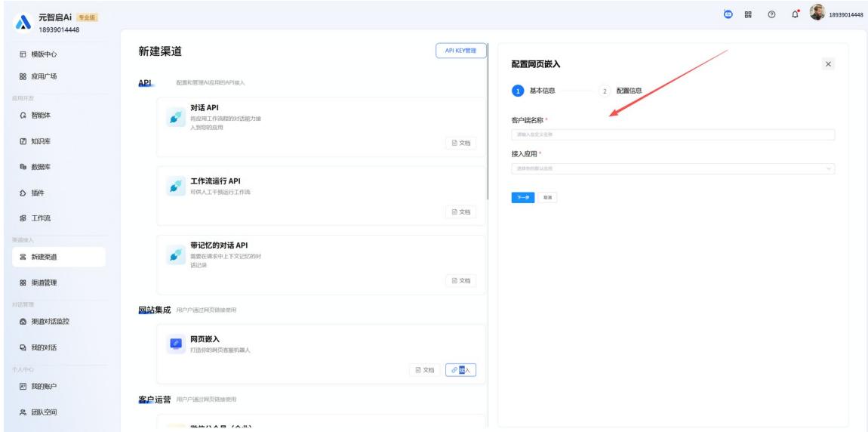Click the 下一步 button
868x432 pixels.
click(523, 197)
